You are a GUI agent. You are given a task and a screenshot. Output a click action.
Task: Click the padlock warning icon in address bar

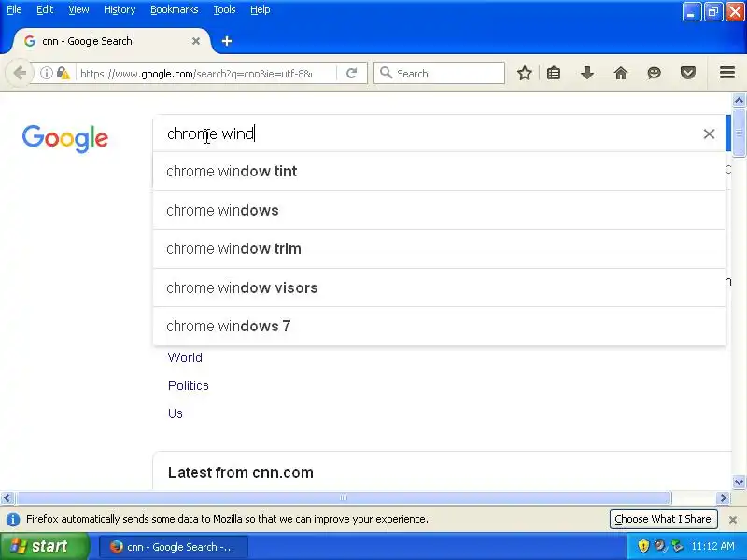pos(63,74)
